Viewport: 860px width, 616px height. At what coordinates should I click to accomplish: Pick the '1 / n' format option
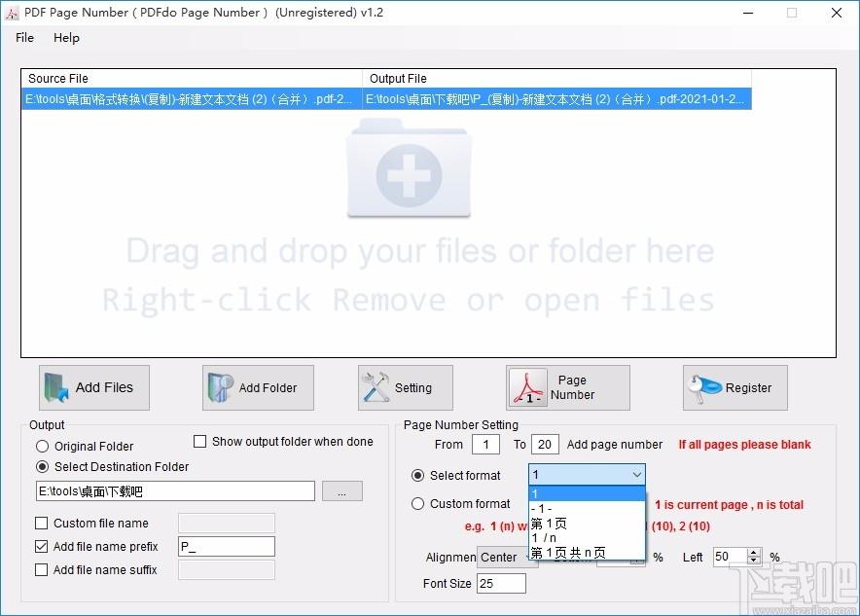coord(587,538)
